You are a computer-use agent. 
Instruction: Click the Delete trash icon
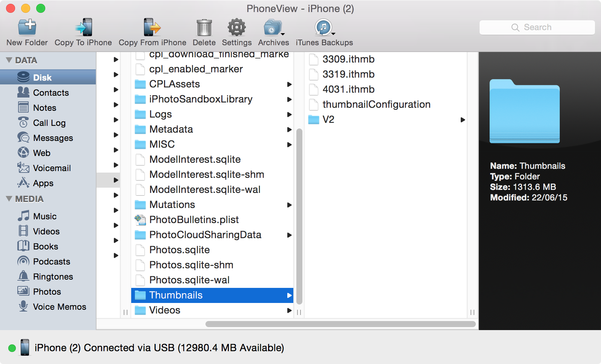[x=204, y=28]
